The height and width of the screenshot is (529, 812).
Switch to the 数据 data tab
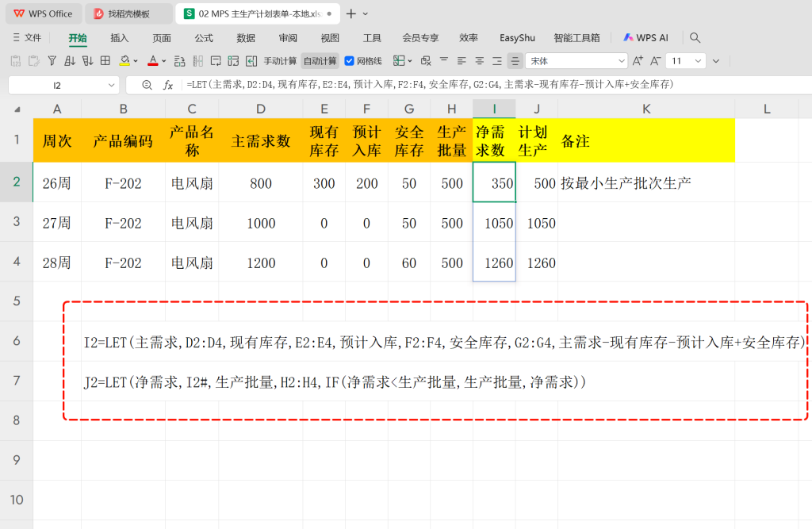(246, 38)
